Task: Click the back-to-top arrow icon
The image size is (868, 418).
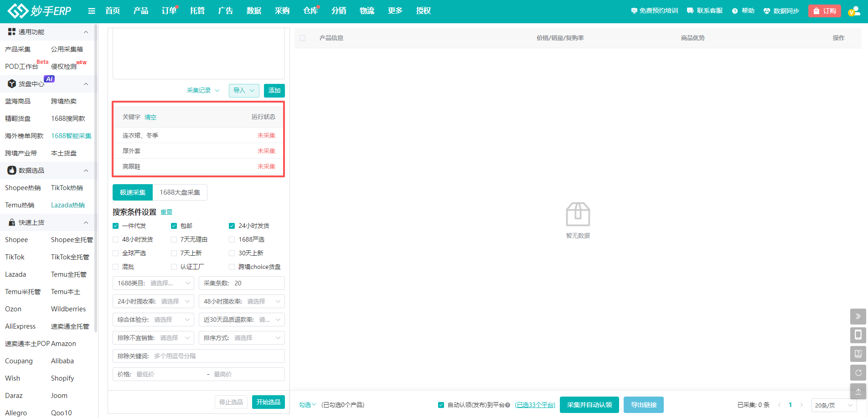Action: tap(858, 392)
